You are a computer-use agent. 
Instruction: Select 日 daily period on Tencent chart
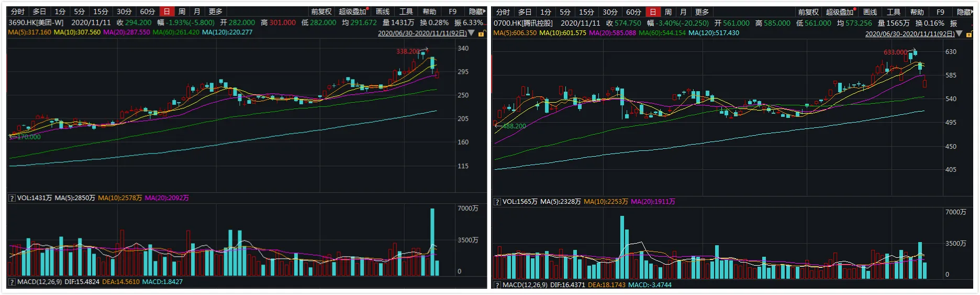click(653, 12)
